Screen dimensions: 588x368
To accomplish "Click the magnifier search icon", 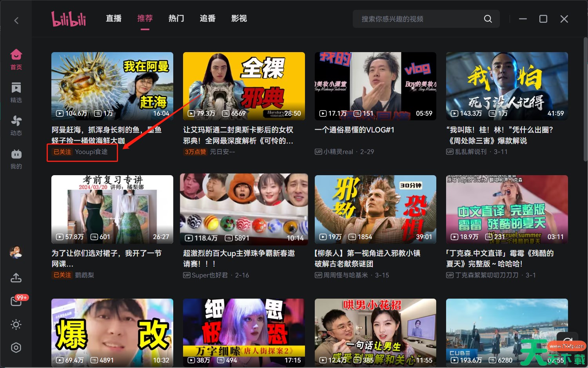I will [488, 19].
